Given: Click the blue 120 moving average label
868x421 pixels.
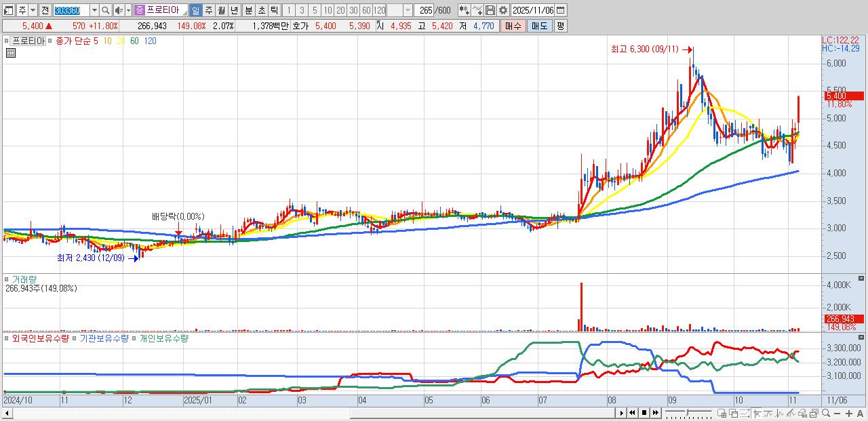Looking at the screenshot, I should [x=151, y=41].
